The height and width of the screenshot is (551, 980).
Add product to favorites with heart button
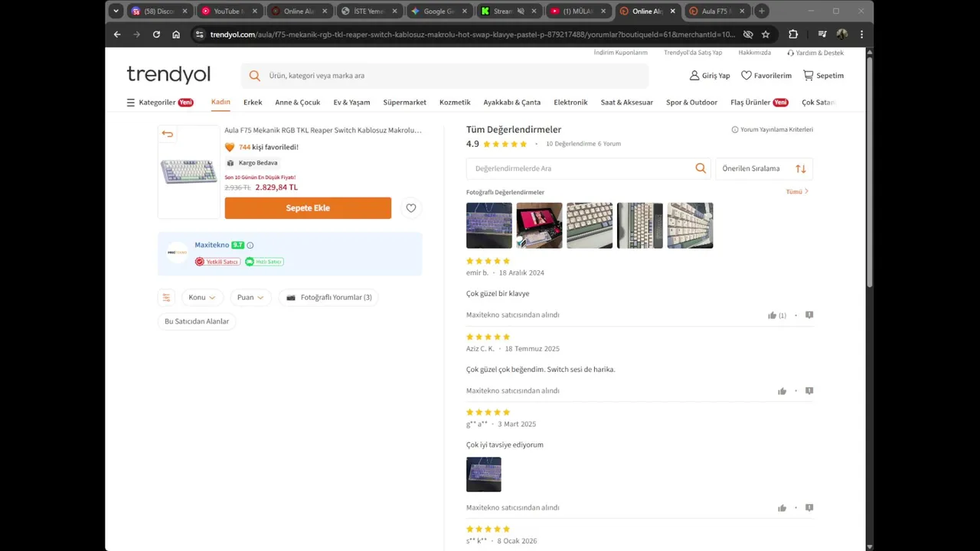(x=411, y=208)
